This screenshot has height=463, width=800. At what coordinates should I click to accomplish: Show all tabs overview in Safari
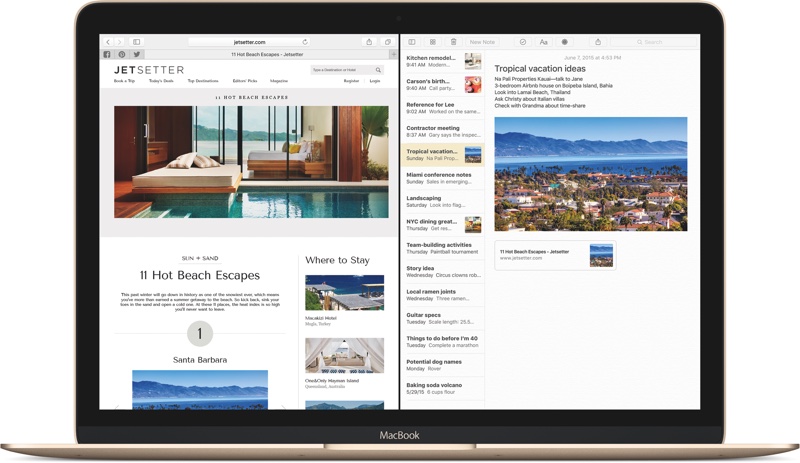pyautogui.click(x=388, y=42)
